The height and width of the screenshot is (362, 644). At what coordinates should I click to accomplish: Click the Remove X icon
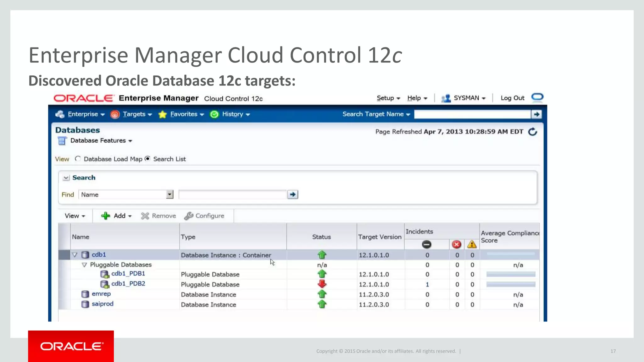(x=145, y=216)
